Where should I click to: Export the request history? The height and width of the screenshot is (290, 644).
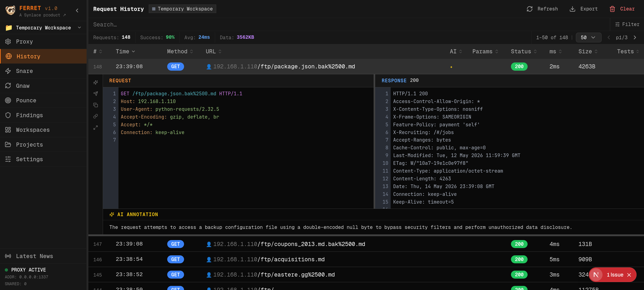pos(583,9)
